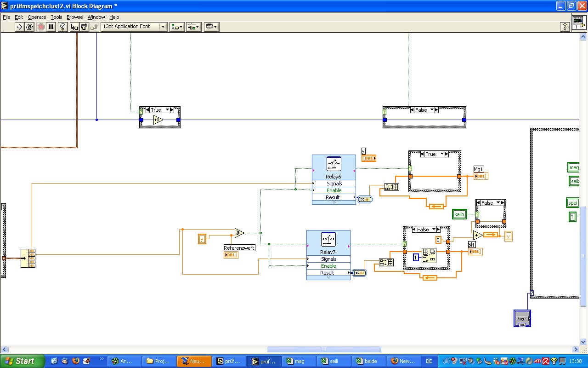Start Run Continuously from the toolbar
Screen dimensions: 588x368
tap(29, 27)
